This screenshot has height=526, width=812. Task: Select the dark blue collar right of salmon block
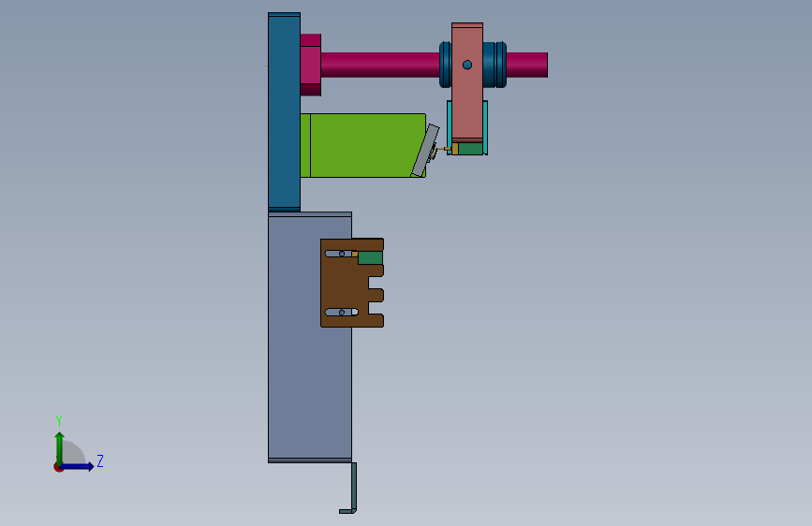[495, 65]
